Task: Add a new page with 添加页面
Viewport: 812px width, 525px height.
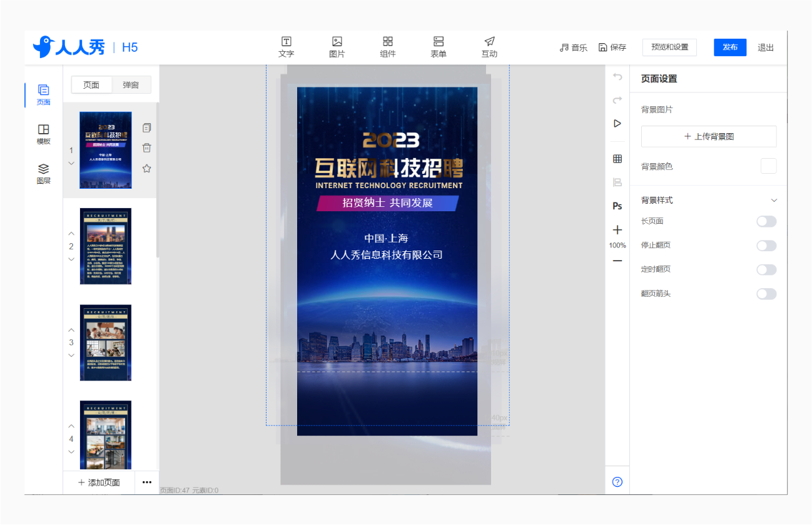Action: (99, 482)
